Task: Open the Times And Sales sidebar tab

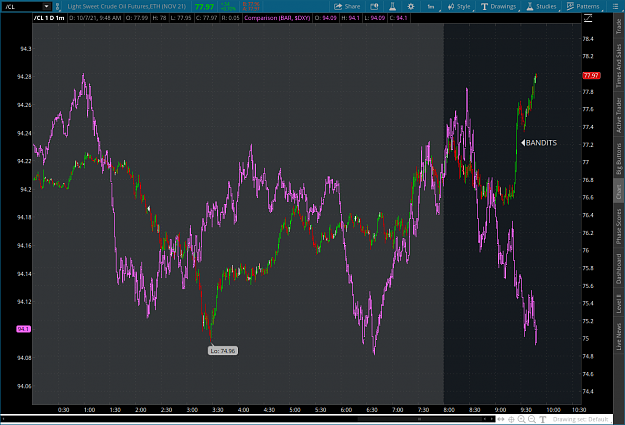Action: (619, 66)
